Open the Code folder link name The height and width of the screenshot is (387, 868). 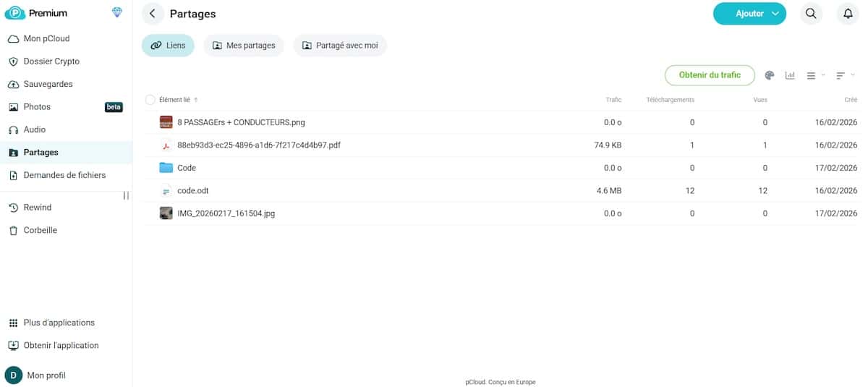pyautogui.click(x=187, y=168)
